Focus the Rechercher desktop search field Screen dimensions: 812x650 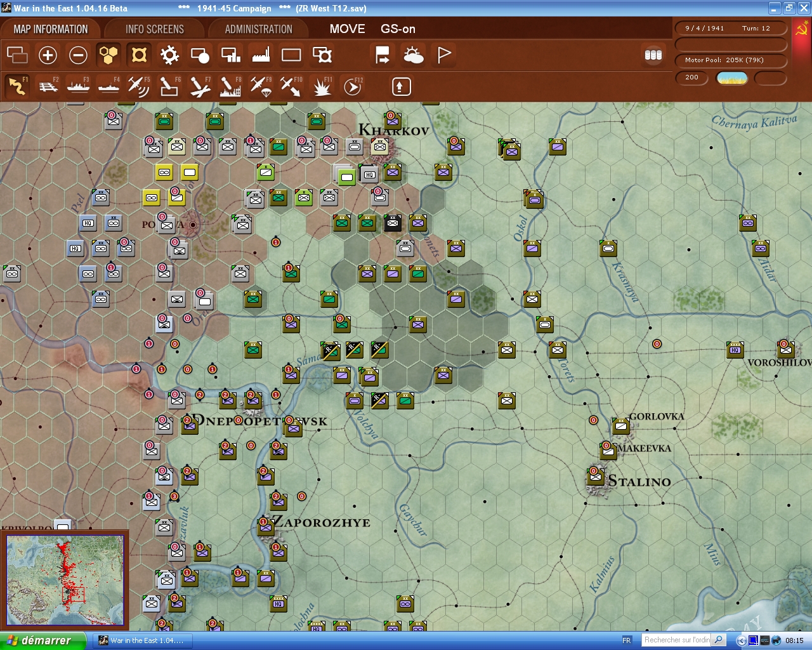(677, 640)
